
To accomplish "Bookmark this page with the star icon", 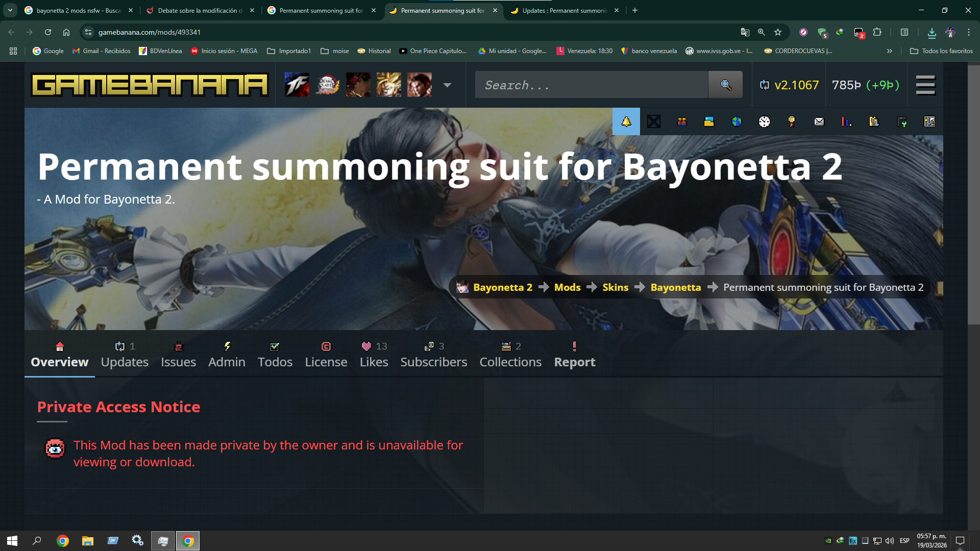I will pyautogui.click(x=778, y=32).
